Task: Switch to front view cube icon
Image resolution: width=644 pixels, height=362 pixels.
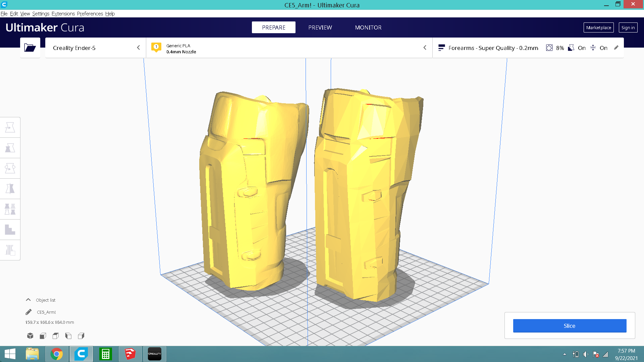Action: pos(43,336)
